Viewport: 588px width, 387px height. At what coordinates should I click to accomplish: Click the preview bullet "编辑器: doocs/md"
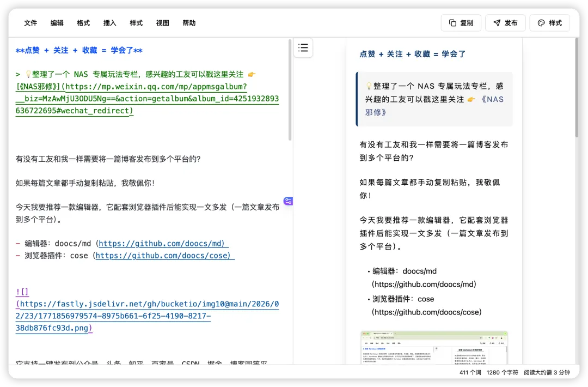[424, 278]
